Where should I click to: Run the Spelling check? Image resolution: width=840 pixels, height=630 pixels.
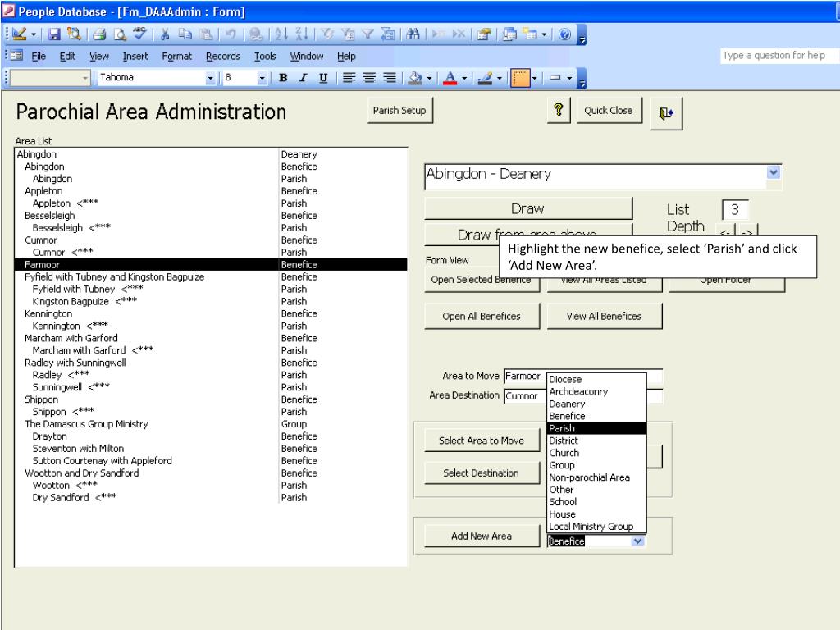(x=139, y=34)
